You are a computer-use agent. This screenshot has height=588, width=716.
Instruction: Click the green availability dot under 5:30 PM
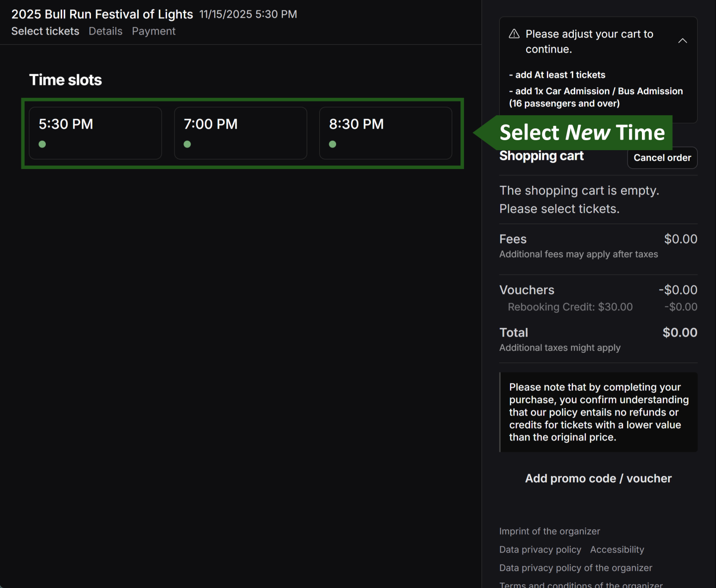pos(42,144)
